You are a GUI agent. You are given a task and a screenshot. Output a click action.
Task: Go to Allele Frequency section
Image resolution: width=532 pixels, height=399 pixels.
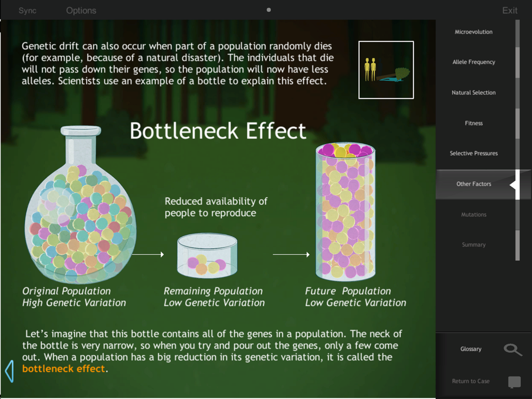[473, 62]
